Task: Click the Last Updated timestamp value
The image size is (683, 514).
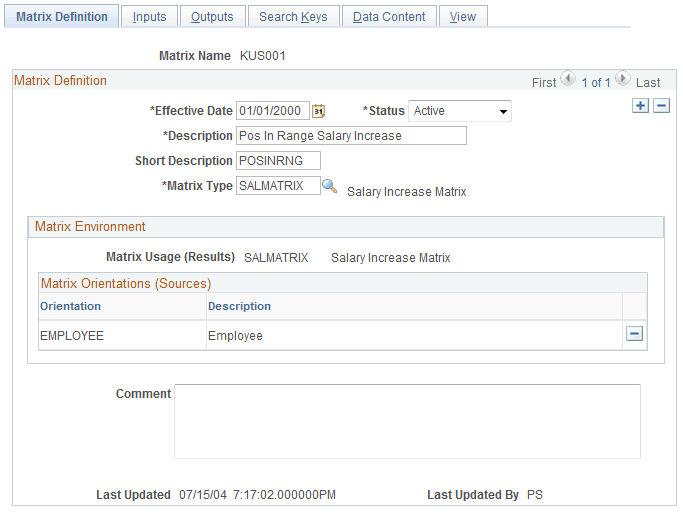Action: [257, 495]
